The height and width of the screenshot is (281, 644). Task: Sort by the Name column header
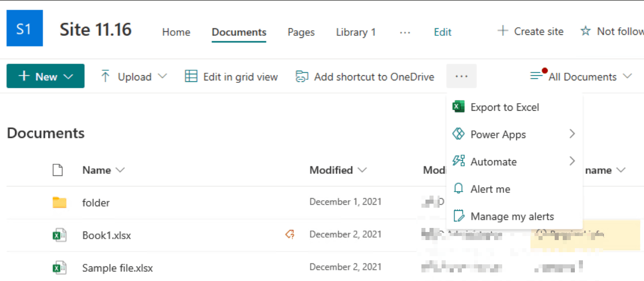point(103,170)
